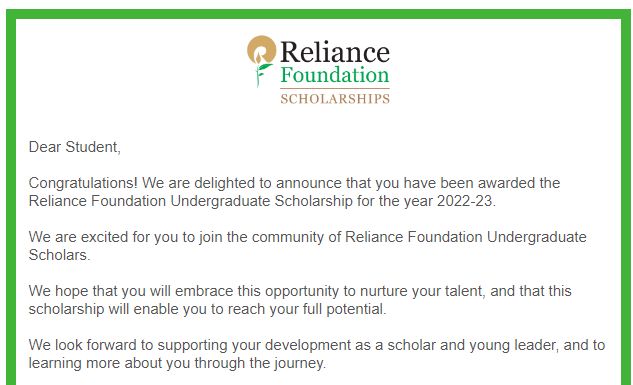The width and height of the screenshot is (633, 385).
Task: Click the words "through the journey."
Action: pos(260,363)
